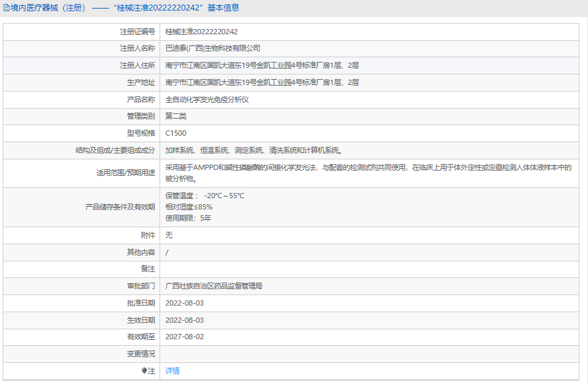Image resolution: width=588 pixels, height=384 pixels.
Task: Select the registration number 桂械注准20222220242 value
Action: [x=201, y=32]
